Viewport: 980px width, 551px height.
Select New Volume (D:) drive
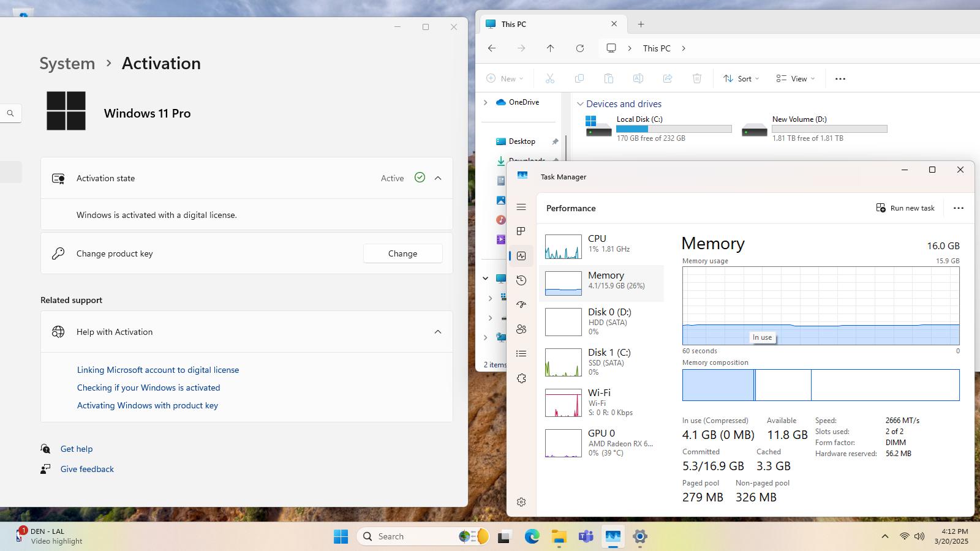(x=814, y=129)
